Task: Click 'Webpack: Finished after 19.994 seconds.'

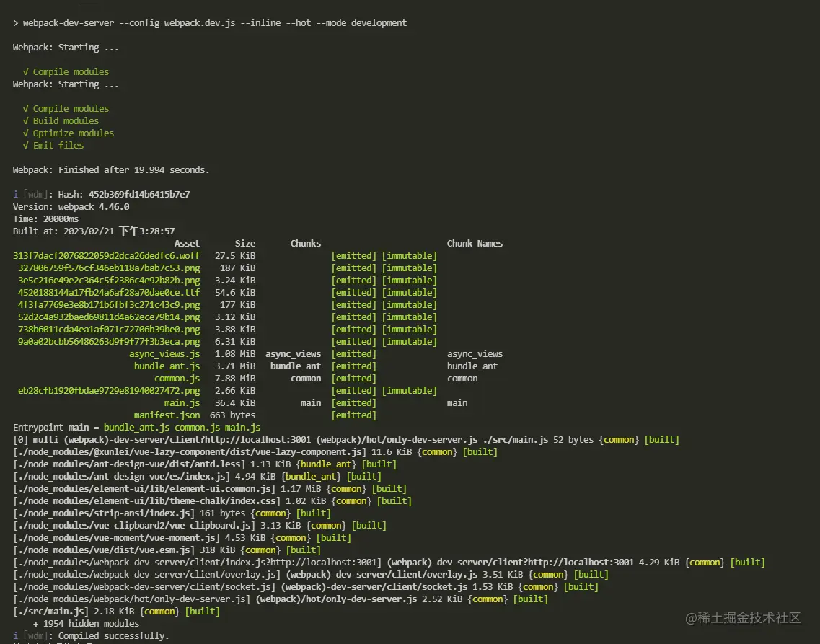Action: (x=111, y=170)
